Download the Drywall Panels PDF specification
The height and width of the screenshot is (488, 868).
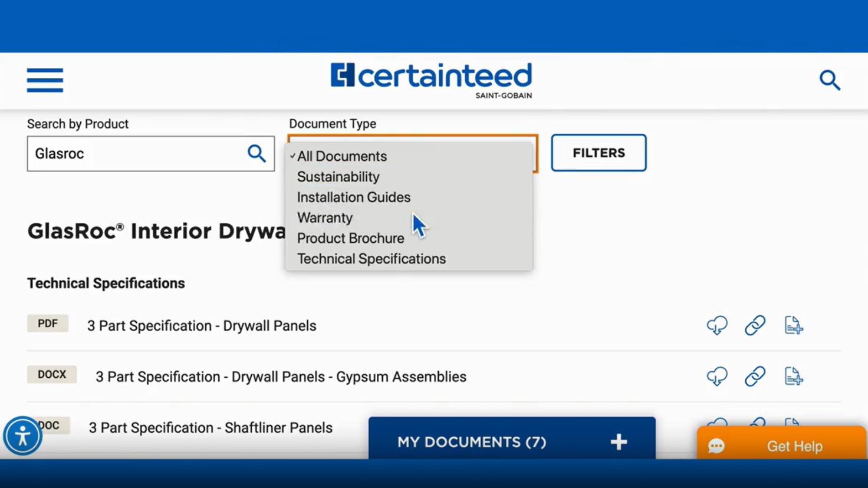(x=716, y=325)
